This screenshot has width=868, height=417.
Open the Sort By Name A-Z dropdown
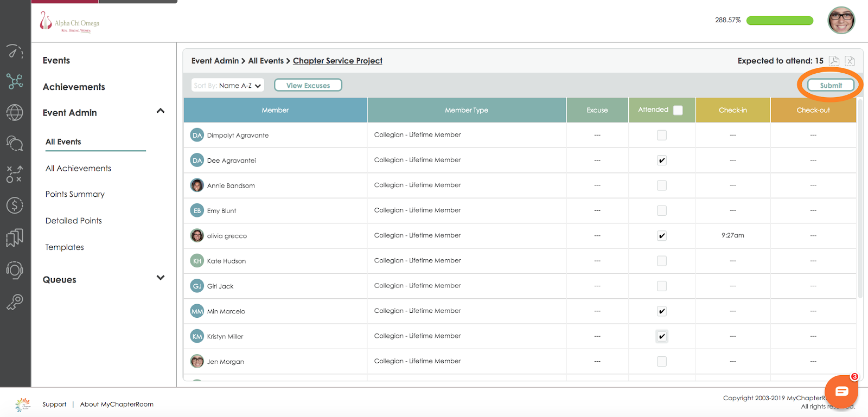coord(228,85)
